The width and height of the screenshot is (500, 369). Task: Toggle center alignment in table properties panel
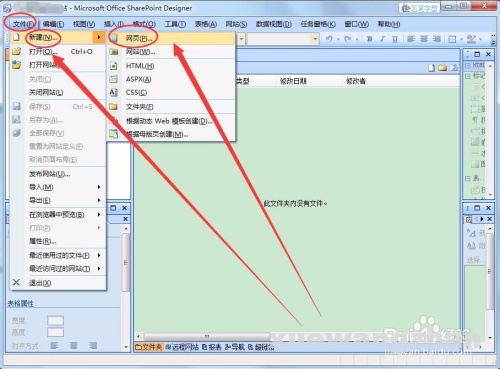(74, 345)
